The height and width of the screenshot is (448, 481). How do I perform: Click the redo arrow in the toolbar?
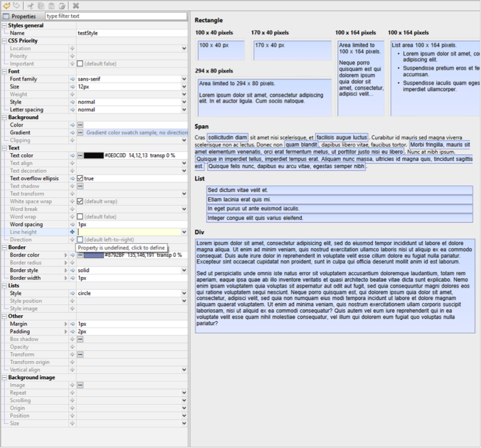tap(17, 5)
